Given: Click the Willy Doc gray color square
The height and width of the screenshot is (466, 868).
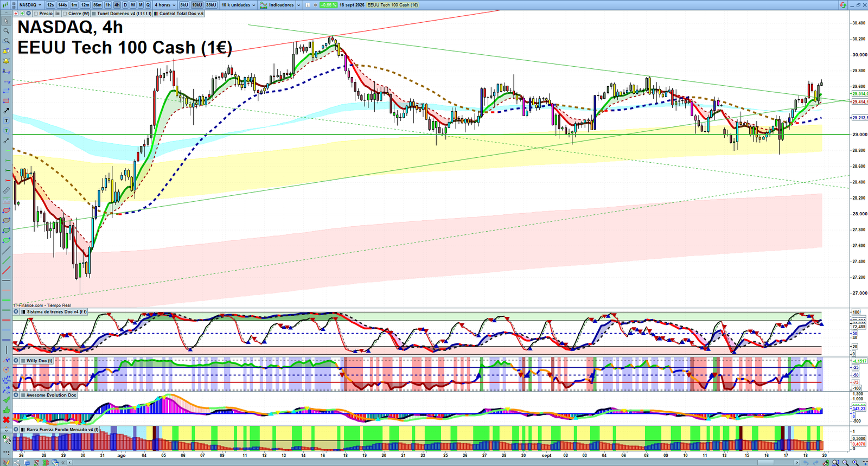Looking at the screenshot, I should 23,361.
